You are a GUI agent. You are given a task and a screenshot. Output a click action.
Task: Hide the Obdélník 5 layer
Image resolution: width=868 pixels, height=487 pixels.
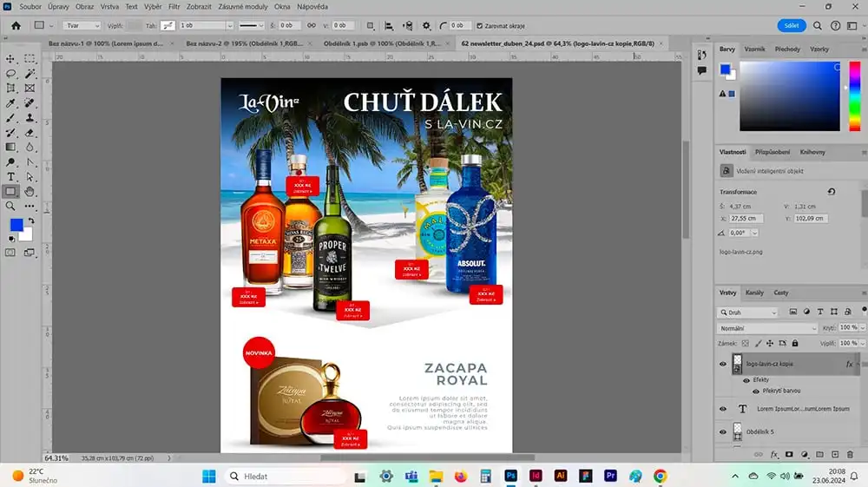point(723,432)
